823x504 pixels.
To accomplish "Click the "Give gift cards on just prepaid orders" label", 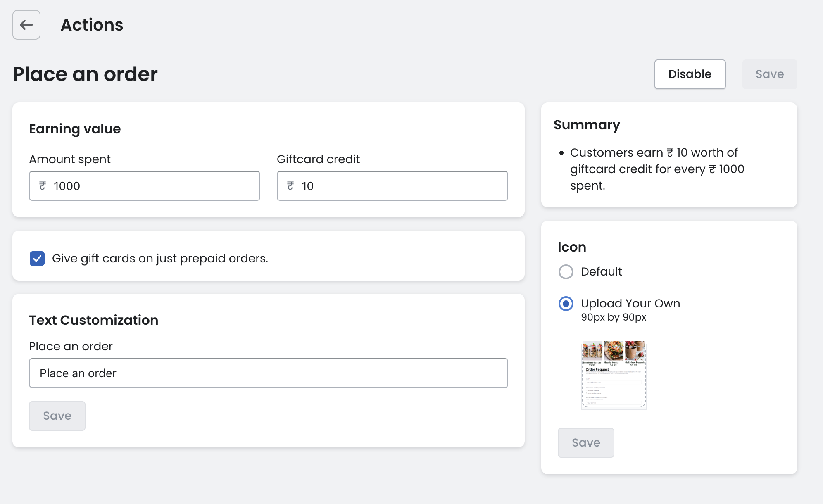I will coord(160,259).
